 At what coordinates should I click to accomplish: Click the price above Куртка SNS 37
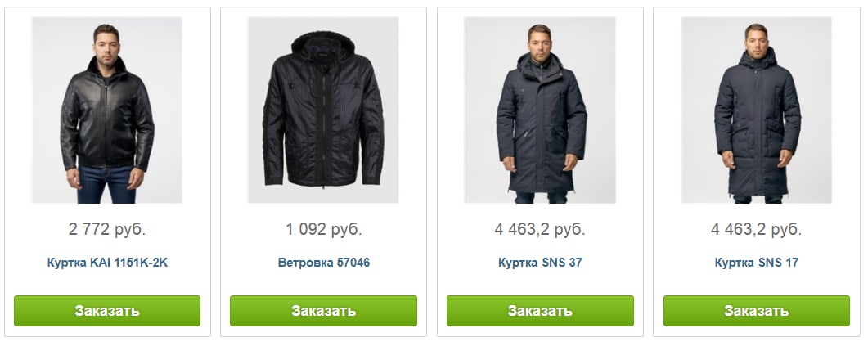tap(540, 229)
